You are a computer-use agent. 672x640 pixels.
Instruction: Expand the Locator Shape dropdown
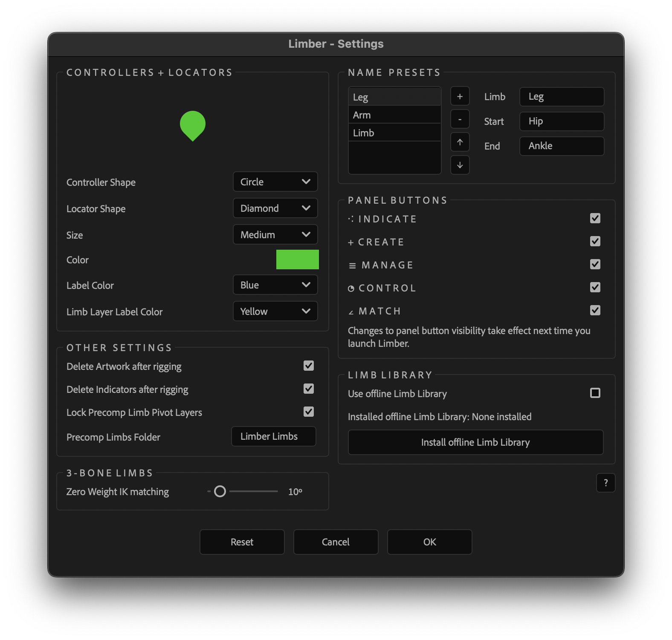click(x=275, y=208)
